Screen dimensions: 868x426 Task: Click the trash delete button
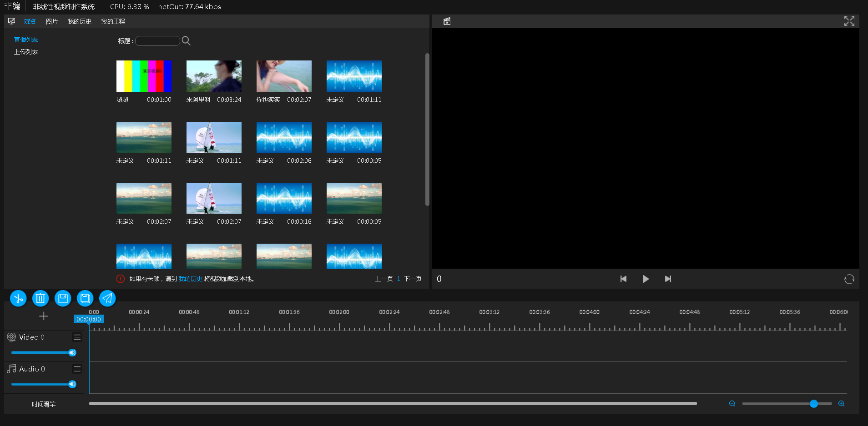[40, 298]
